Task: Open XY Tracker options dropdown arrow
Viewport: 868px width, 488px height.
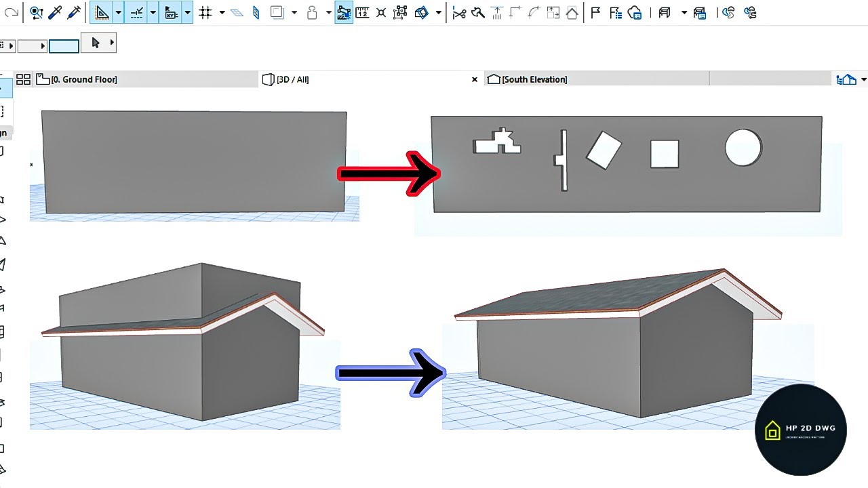Action: coord(187,13)
